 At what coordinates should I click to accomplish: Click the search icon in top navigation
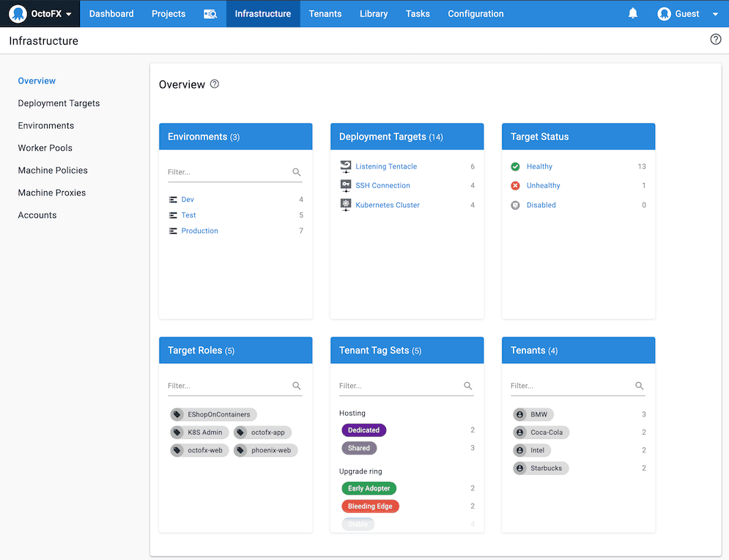[210, 14]
